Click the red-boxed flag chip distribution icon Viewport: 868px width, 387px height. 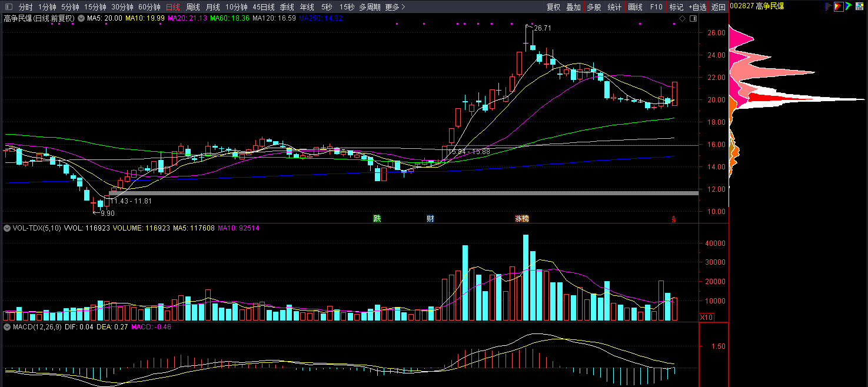click(x=838, y=6)
